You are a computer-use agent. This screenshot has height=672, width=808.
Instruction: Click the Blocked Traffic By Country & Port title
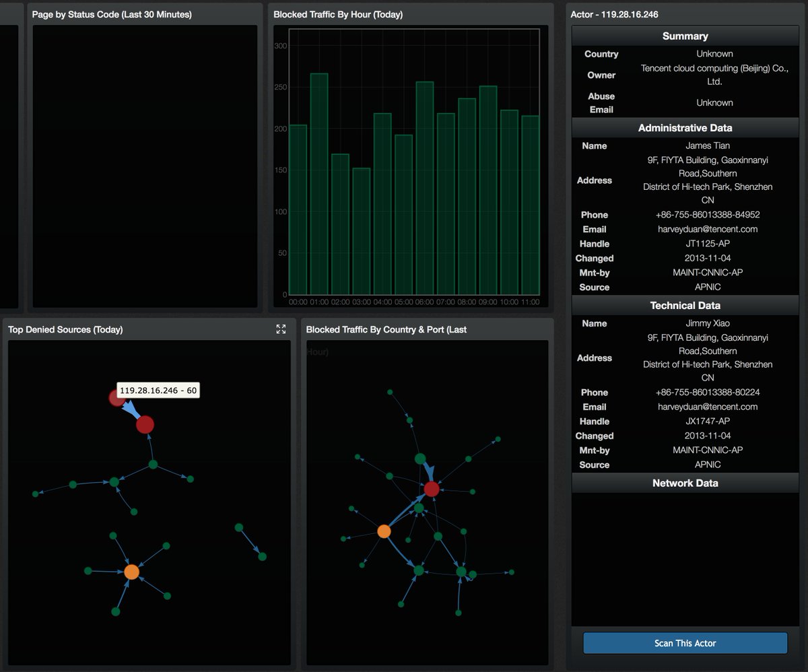(386, 329)
